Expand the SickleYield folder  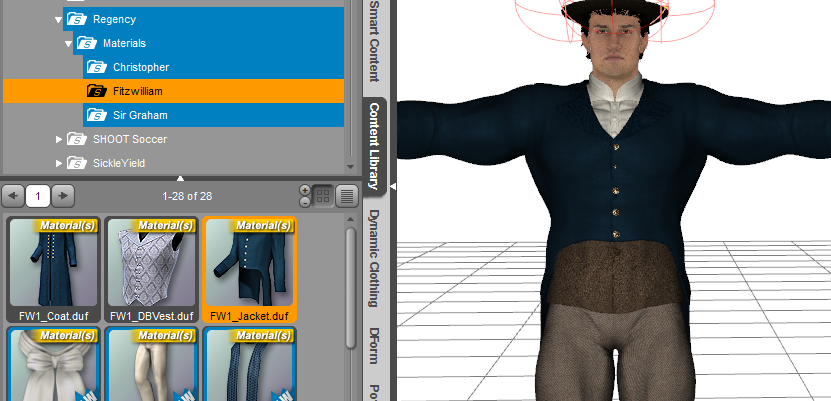[59, 163]
